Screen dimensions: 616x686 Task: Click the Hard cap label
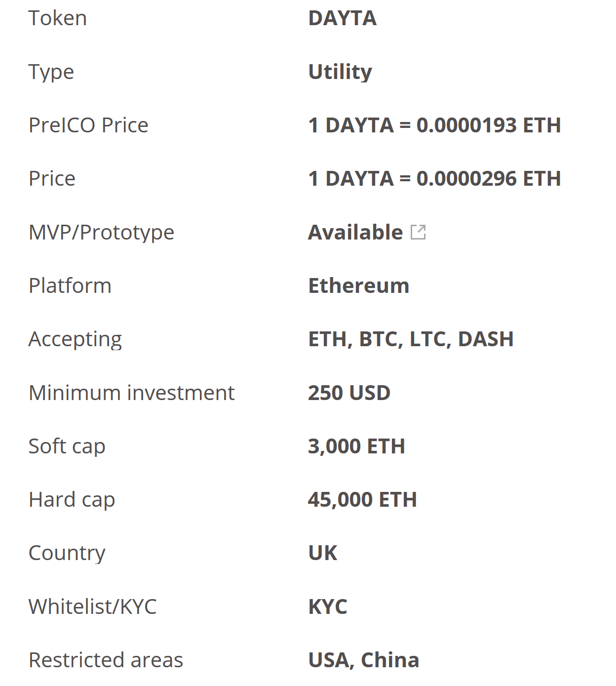[72, 500]
